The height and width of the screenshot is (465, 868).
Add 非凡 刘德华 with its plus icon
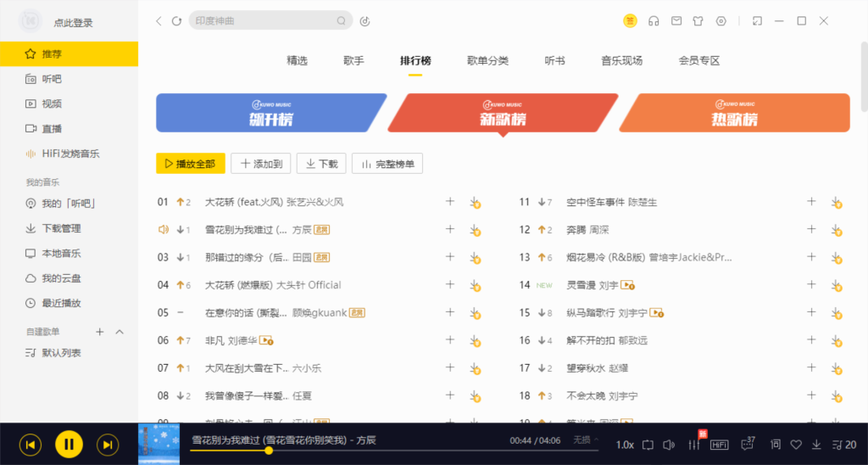[x=450, y=340]
